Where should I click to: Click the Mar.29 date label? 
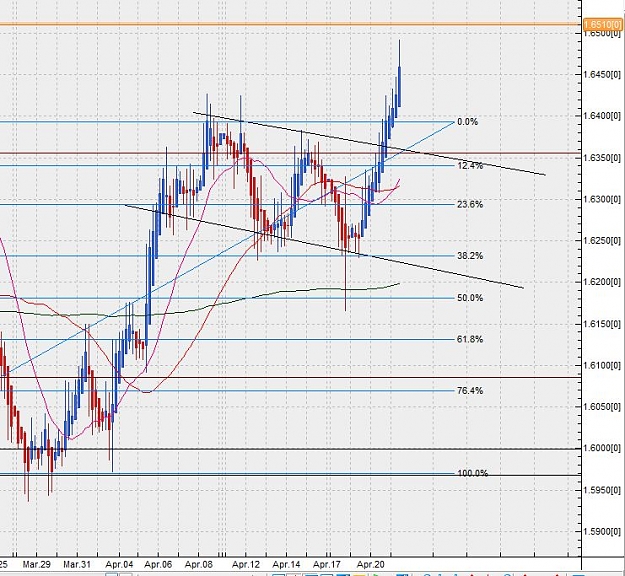click(37, 564)
